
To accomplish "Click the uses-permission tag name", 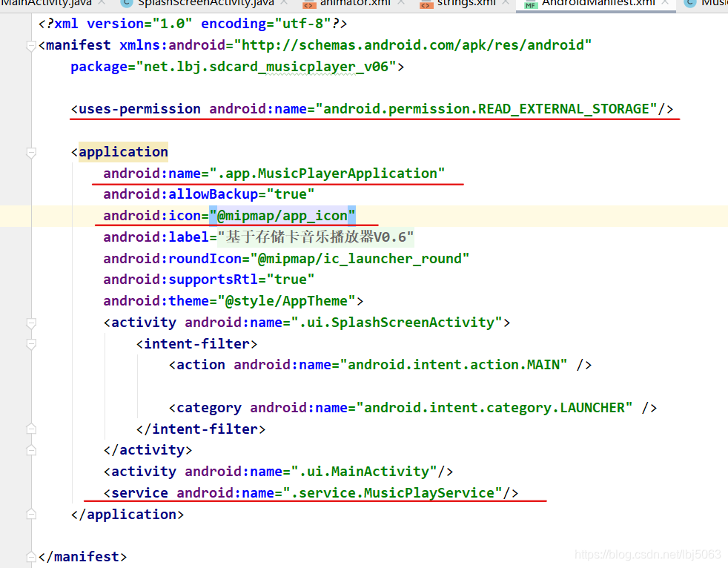I will [x=139, y=109].
